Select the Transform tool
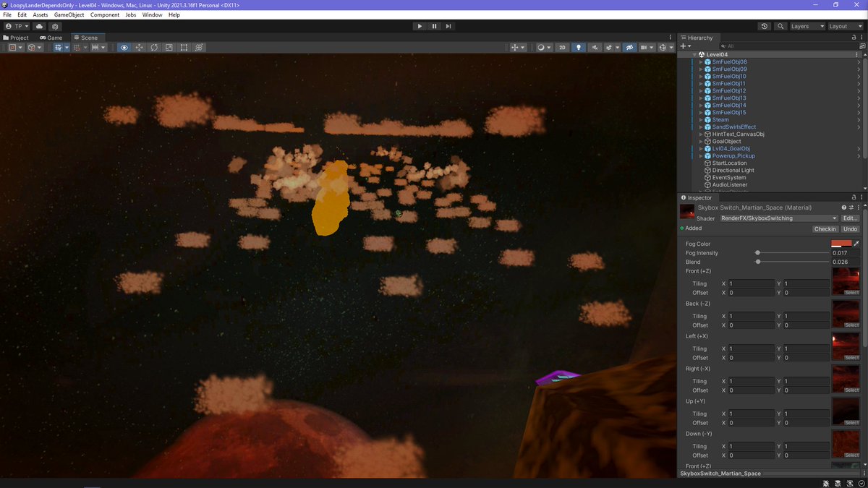868x488 pixels. click(x=199, y=48)
